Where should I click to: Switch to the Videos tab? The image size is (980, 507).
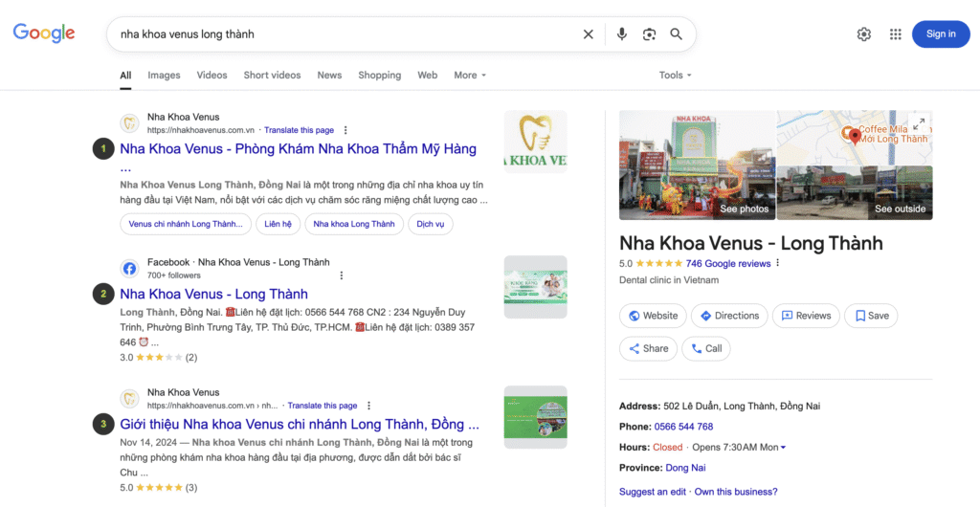pos(212,75)
